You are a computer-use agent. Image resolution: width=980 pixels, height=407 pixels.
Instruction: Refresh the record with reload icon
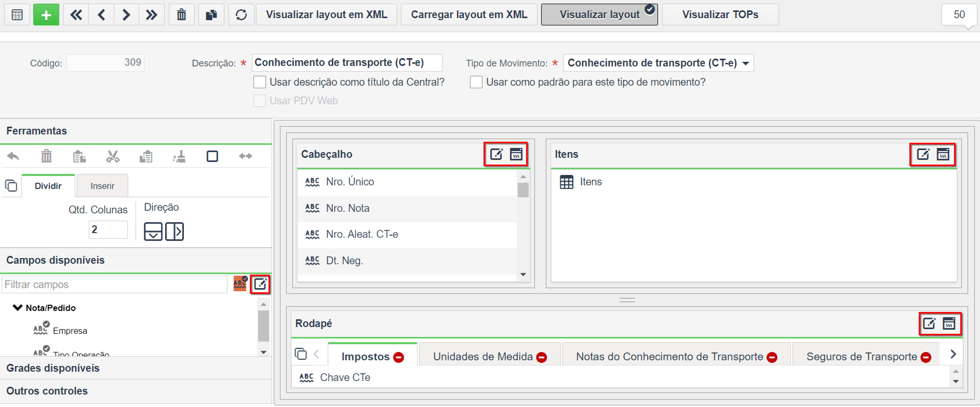click(241, 15)
